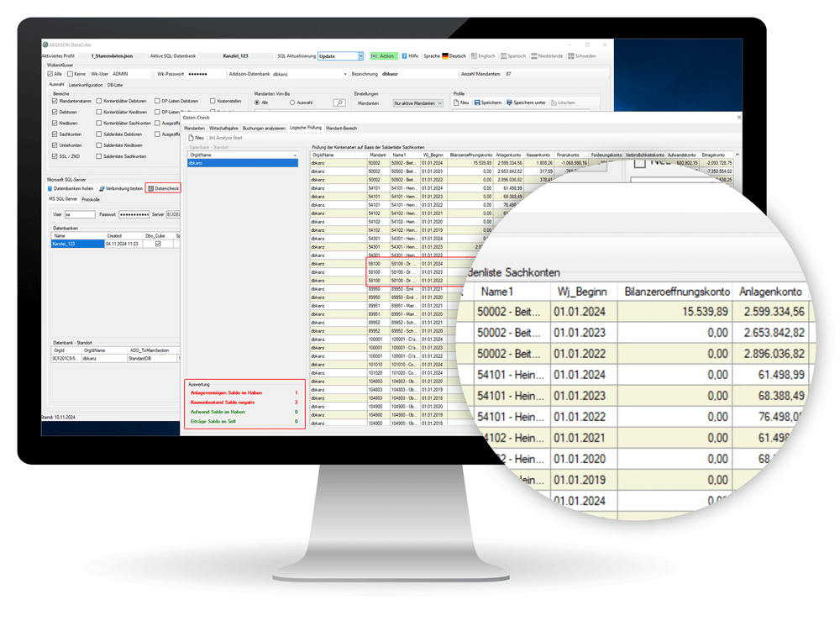
Task: Run Verbindung testen connection test
Action: (x=120, y=188)
